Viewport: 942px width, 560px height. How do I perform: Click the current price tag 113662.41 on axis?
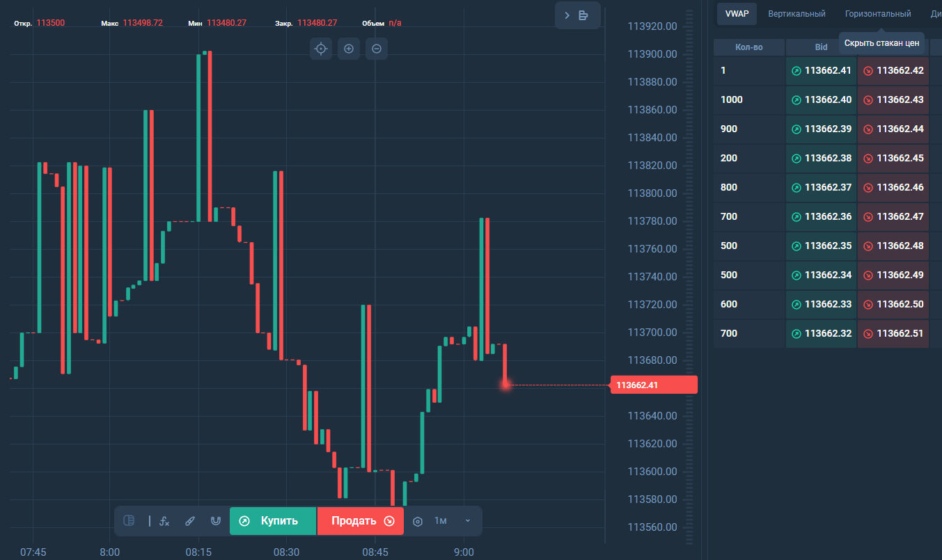pos(654,385)
